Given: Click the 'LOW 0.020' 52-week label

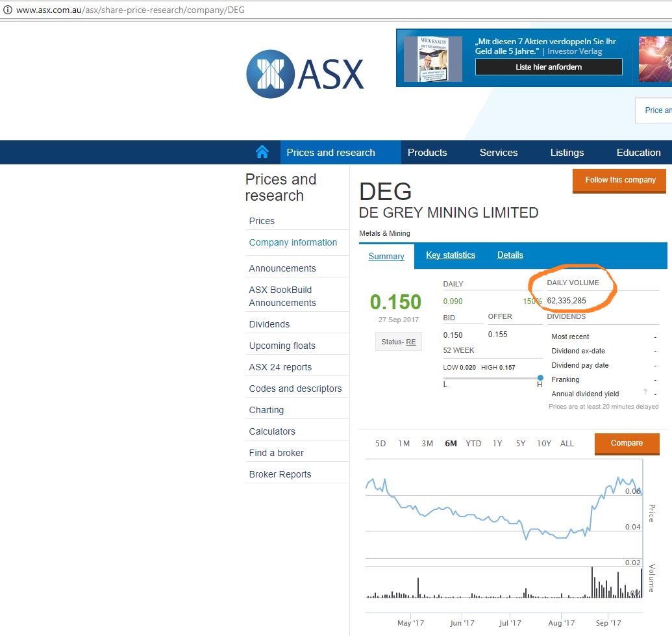Looking at the screenshot, I should click(x=459, y=368).
